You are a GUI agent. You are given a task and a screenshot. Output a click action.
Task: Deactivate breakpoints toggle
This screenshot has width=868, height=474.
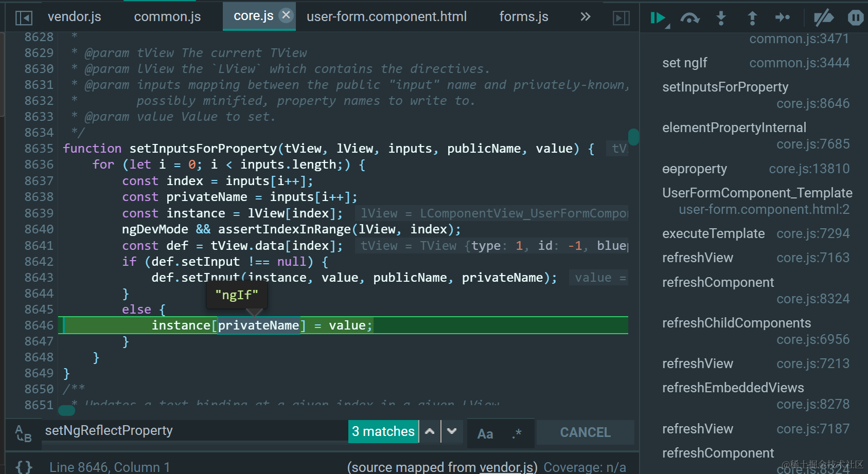point(823,18)
